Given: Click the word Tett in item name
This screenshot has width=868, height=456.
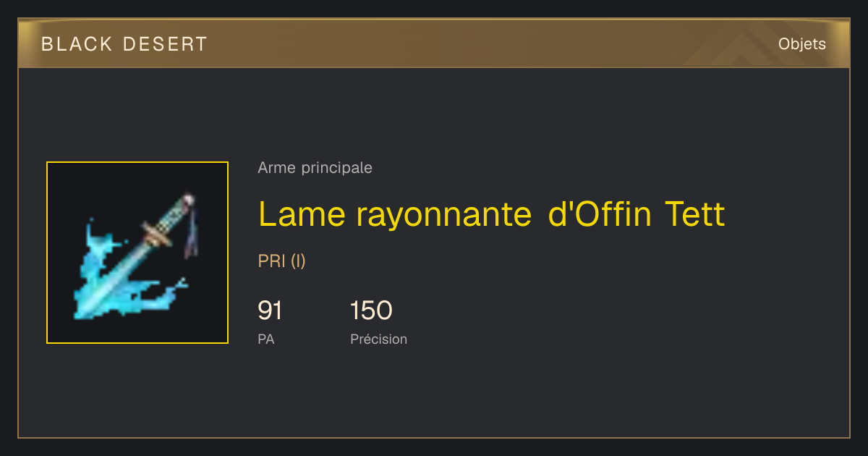Looking at the screenshot, I should pos(695,214).
